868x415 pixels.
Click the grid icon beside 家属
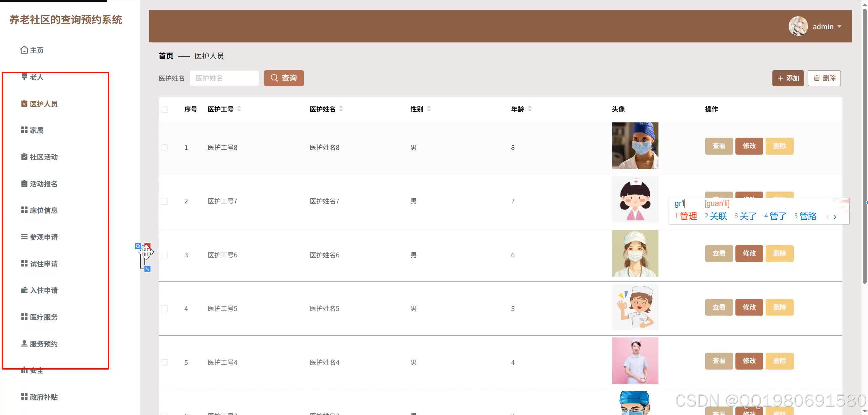pyautogui.click(x=24, y=130)
